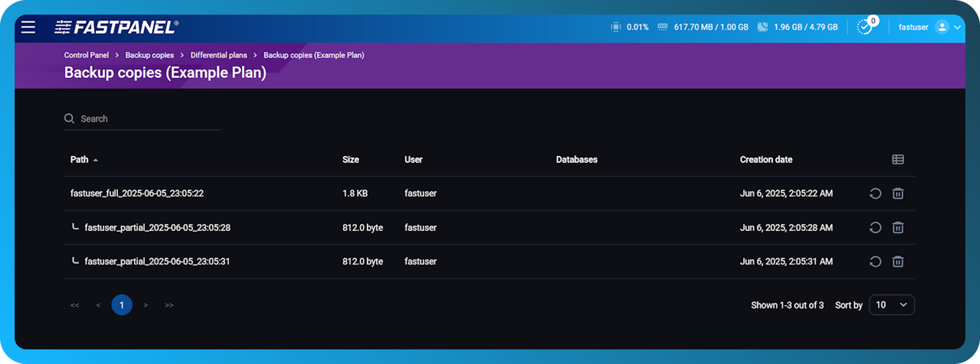Delete the fastuser_full backup
Image resolution: width=980 pixels, height=364 pixels.
(898, 194)
